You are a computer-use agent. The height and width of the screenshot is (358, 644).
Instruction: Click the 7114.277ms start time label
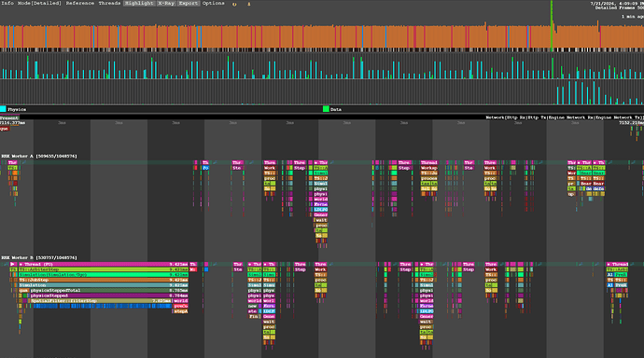point(12,123)
